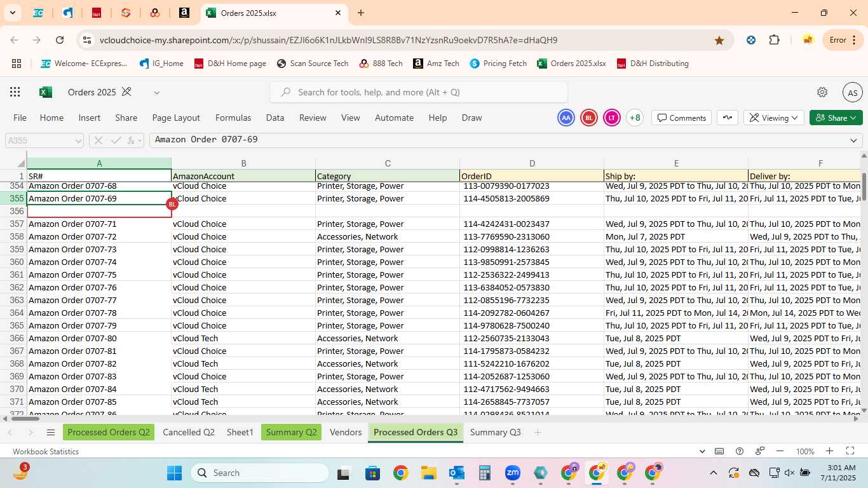Open the status bar help icon

click(740, 451)
